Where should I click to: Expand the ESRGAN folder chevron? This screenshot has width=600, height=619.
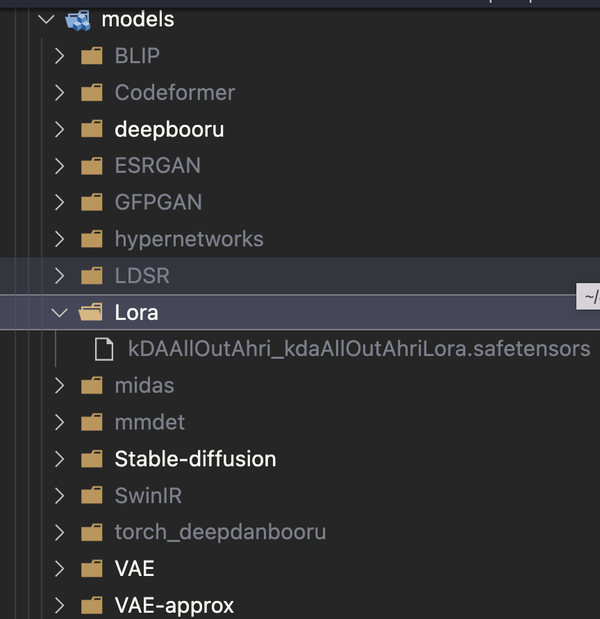(60, 165)
